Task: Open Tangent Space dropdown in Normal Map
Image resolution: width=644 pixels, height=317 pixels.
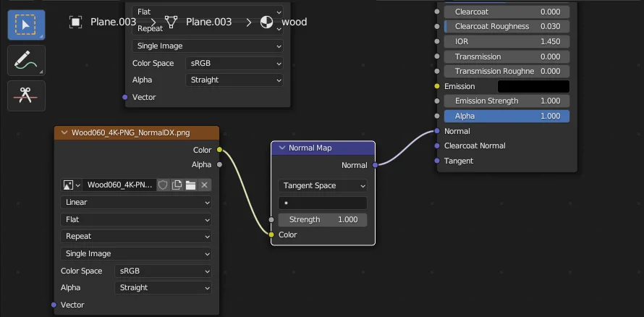Action: [323, 185]
